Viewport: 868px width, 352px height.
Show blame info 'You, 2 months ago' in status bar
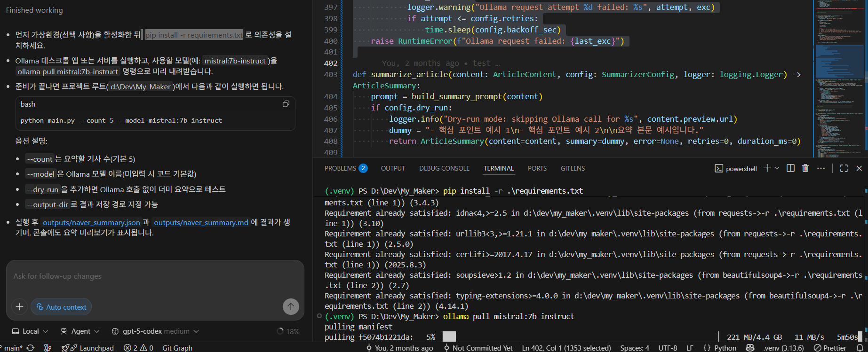click(399, 348)
